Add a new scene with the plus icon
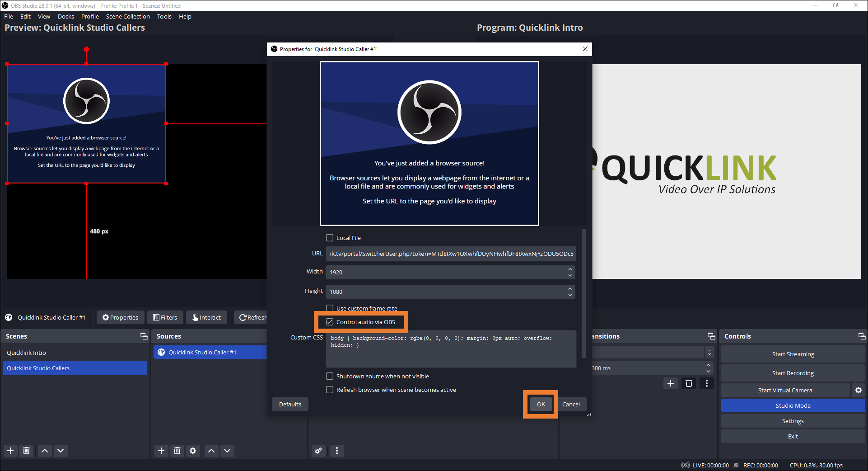The width and height of the screenshot is (868, 471). point(10,451)
